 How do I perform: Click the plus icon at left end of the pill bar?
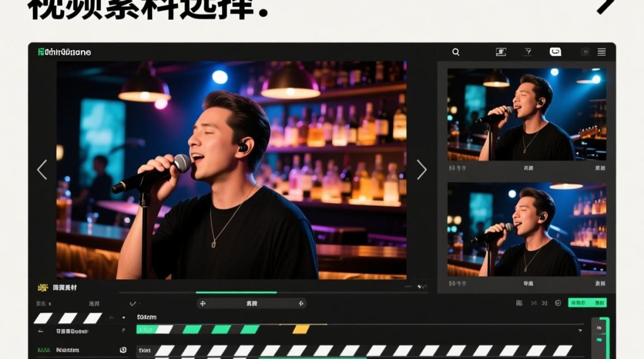[x=203, y=303]
